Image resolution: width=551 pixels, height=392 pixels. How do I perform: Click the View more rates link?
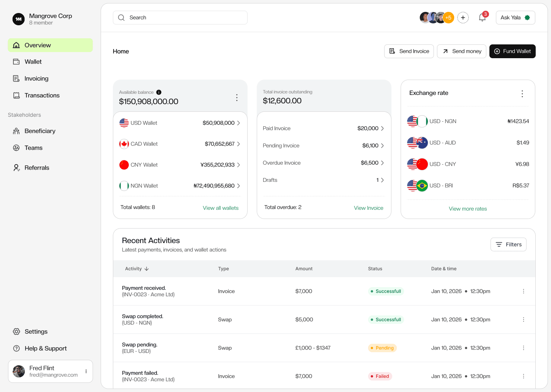point(468,209)
